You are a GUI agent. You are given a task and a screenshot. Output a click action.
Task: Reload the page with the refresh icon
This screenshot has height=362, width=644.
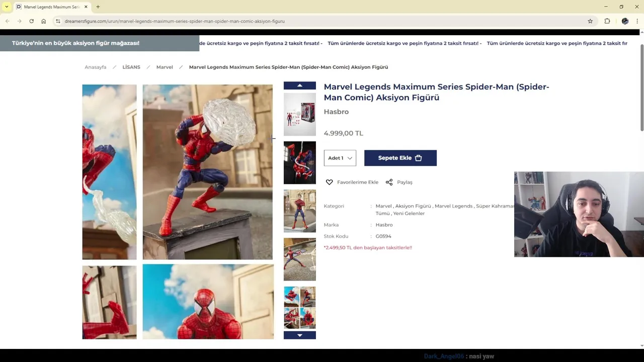point(31,21)
